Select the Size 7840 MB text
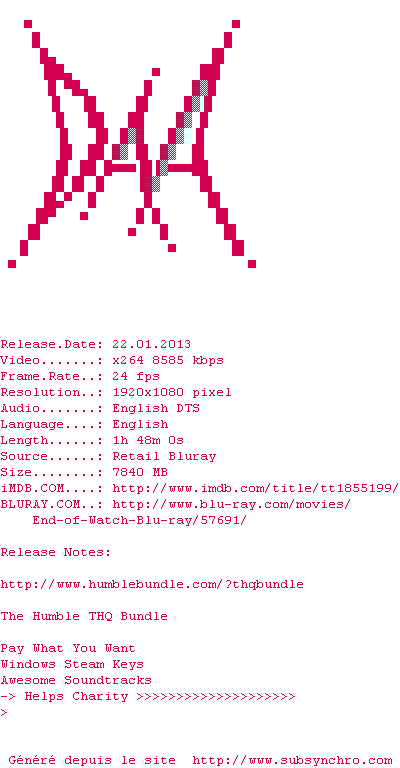This screenshot has height=768, width=400. click(84, 472)
